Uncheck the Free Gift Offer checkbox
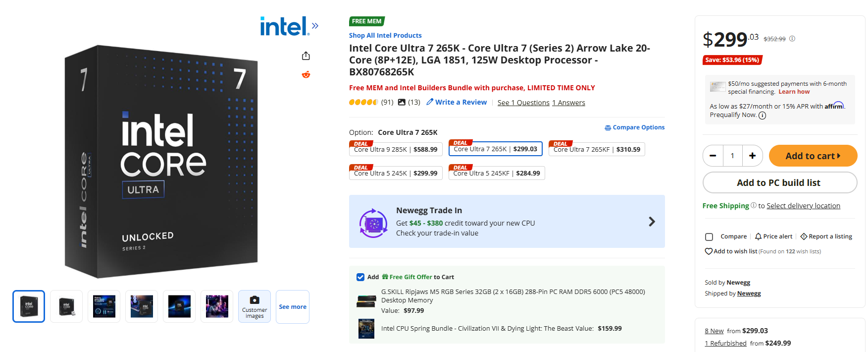 360,277
